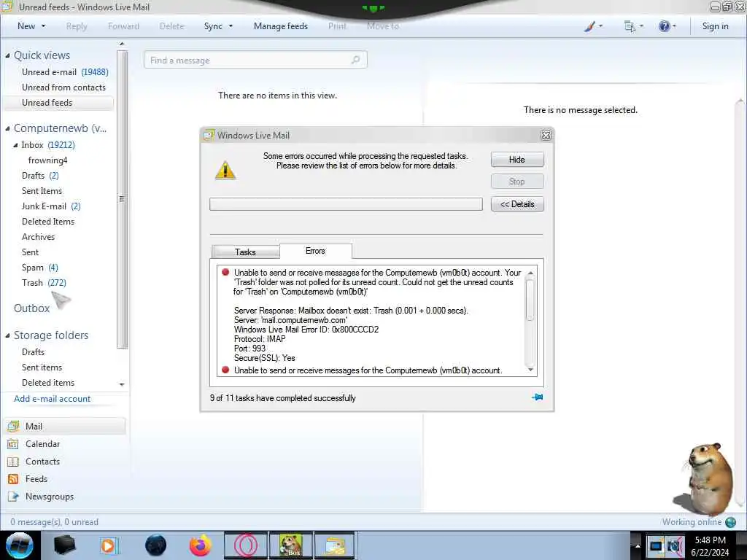Click Add e-mail account link
Viewport: 747px width, 560px height.
pyautogui.click(x=52, y=399)
